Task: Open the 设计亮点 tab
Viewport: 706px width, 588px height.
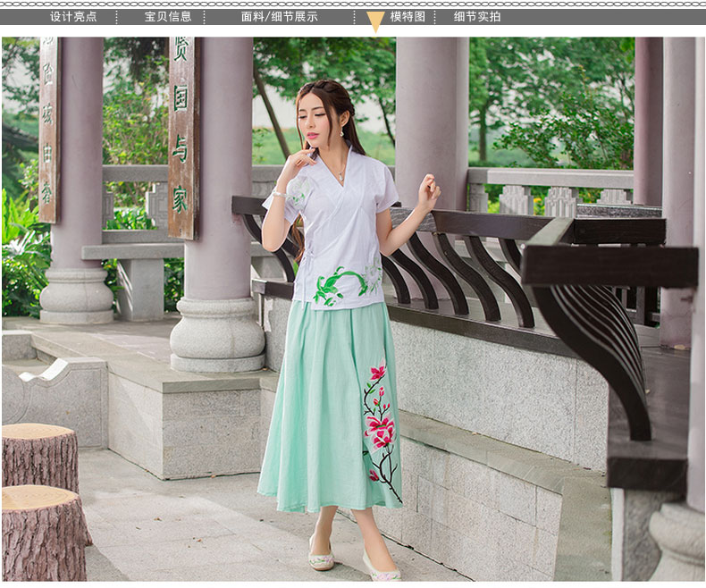Action: point(73,17)
